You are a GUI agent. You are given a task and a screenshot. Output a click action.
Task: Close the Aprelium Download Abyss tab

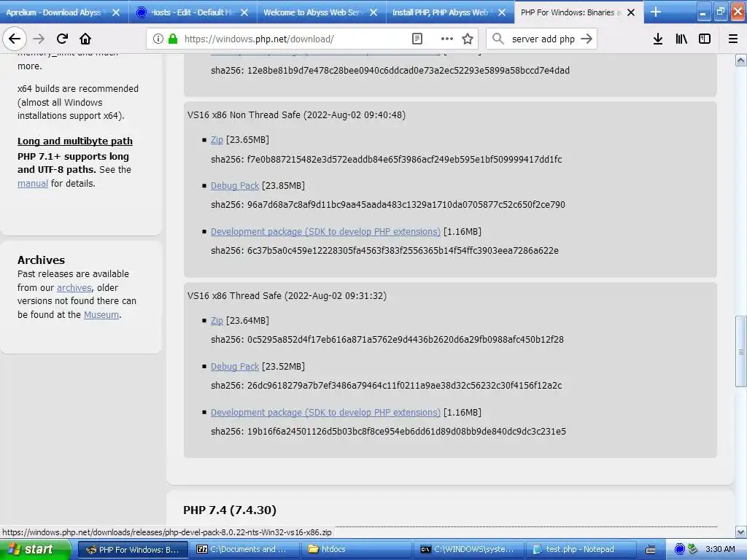[x=116, y=13]
